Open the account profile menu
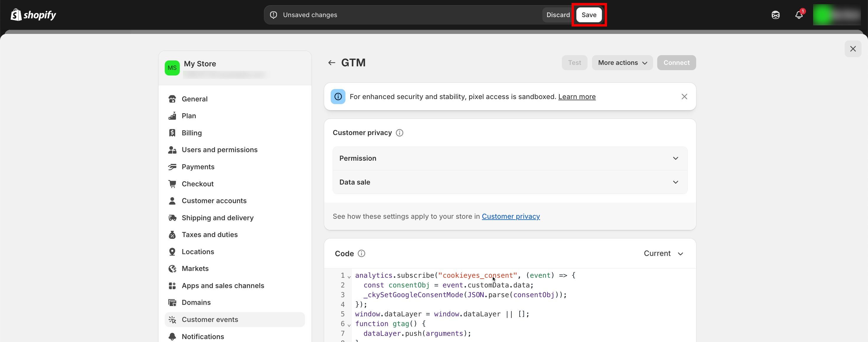The image size is (868, 342). pos(837,15)
